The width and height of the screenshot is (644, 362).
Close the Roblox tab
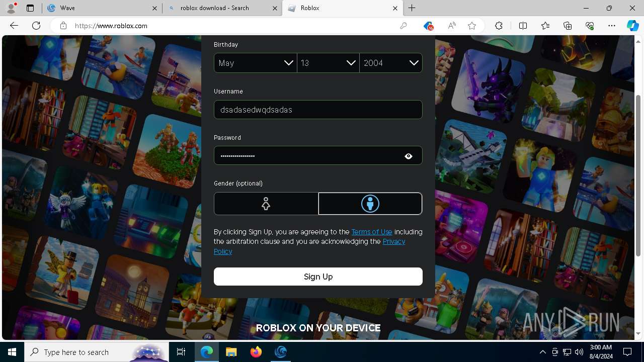pos(395,8)
